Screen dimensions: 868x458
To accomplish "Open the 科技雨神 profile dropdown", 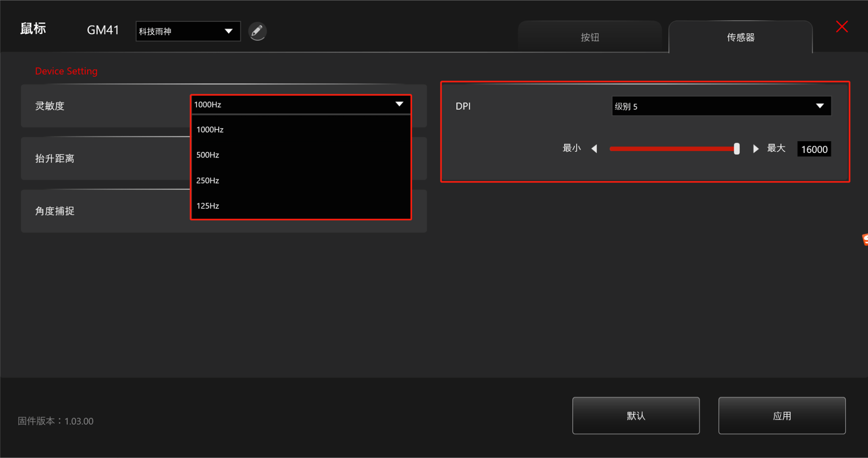I will pyautogui.click(x=188, y=31).
